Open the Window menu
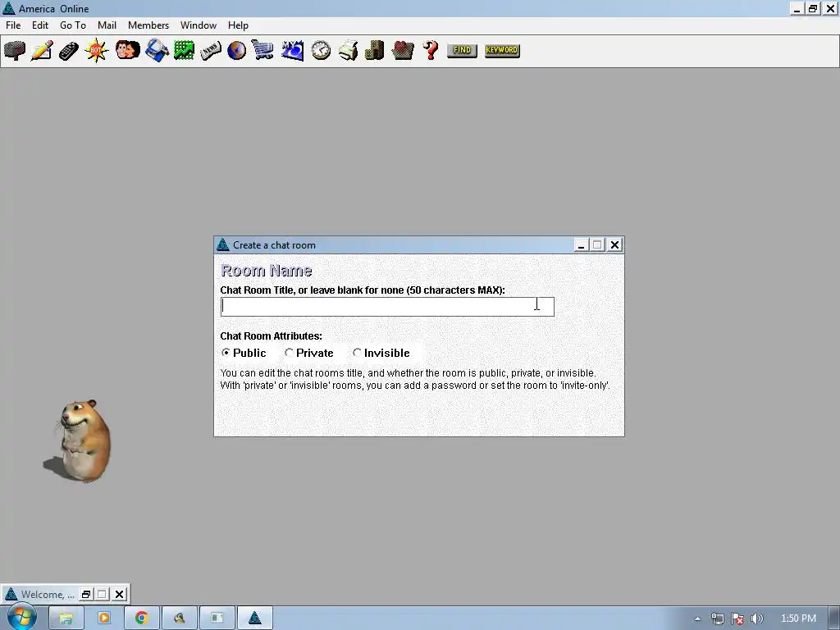This screenshot has width=840, height=630. [x=199, y=25]
